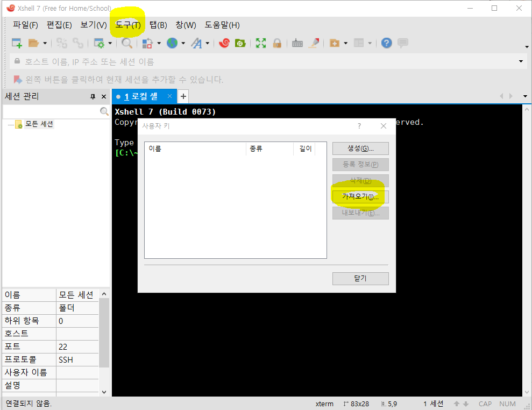The width and height of the screenshot is (532, 410).
Task: Select the 모든 세션 tree folder
Action: click(39, 124)
